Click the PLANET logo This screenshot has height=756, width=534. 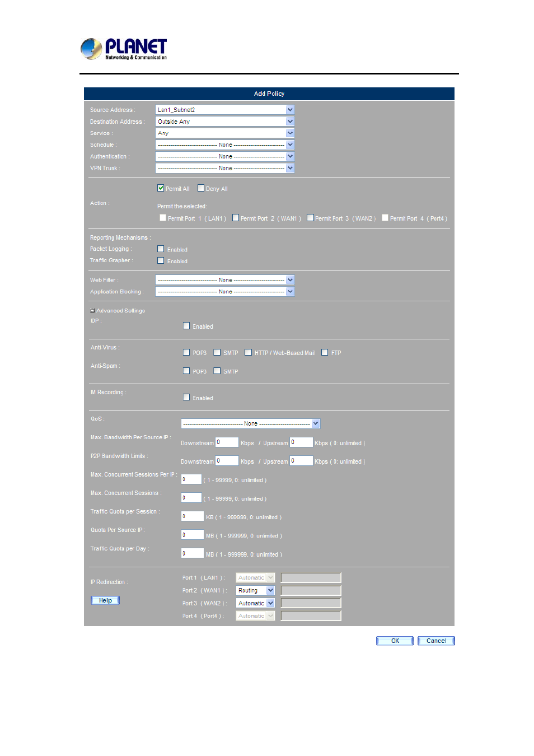point(124,49)
